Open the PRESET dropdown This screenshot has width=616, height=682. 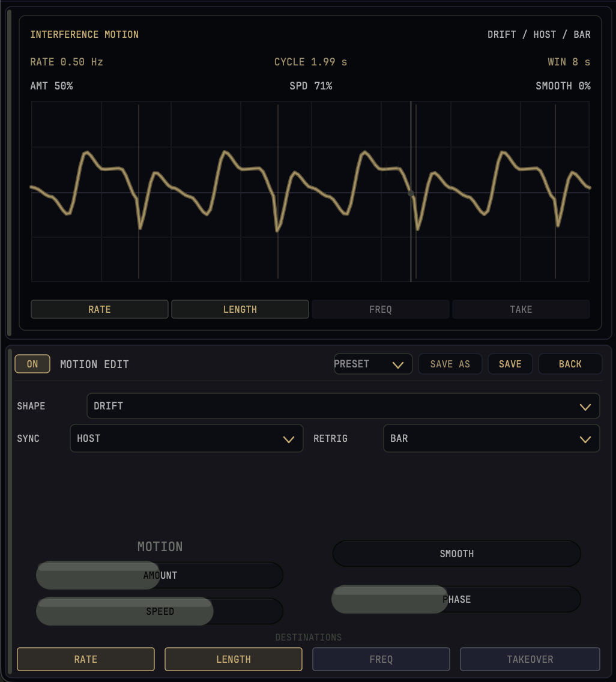[373, 364]
